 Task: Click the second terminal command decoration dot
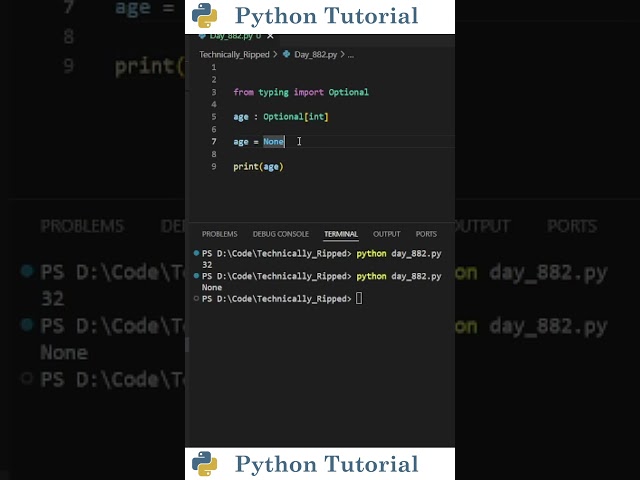196,276
